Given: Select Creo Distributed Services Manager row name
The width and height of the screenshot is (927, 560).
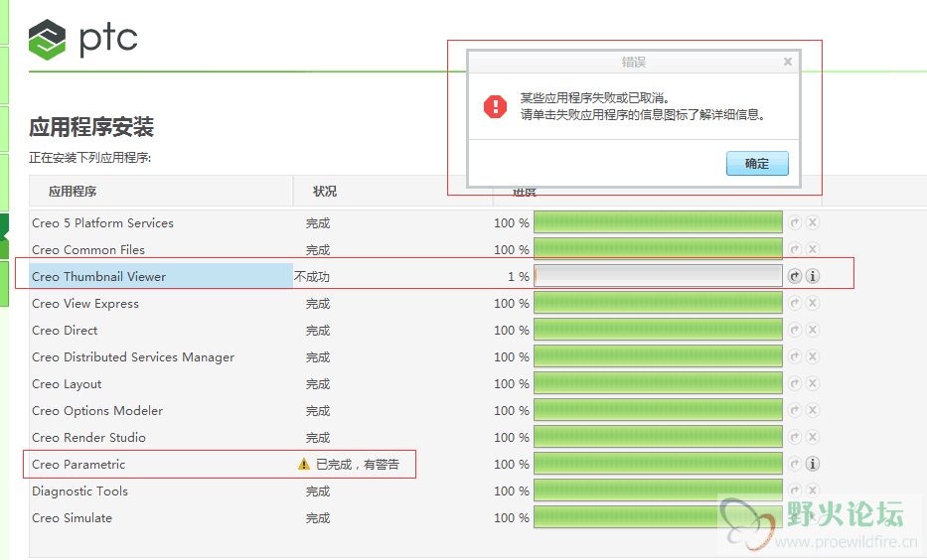Looking at the screenshot, I should click(133, 357).
